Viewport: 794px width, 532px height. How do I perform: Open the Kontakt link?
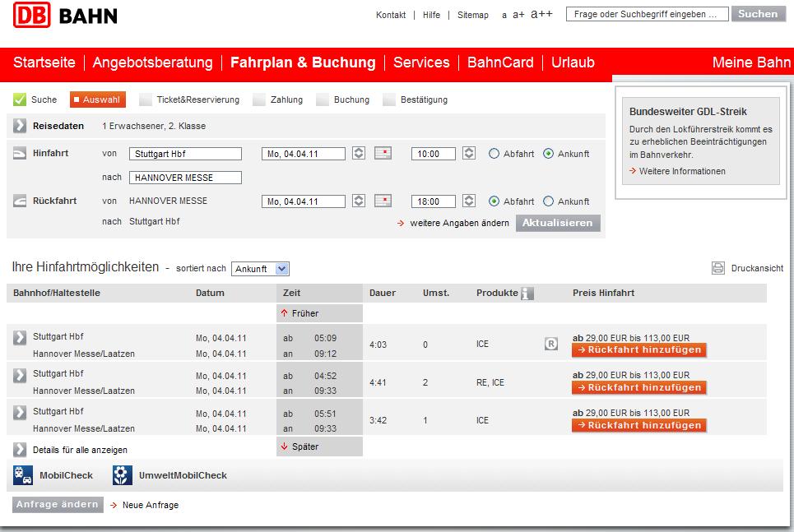point(391,15)
